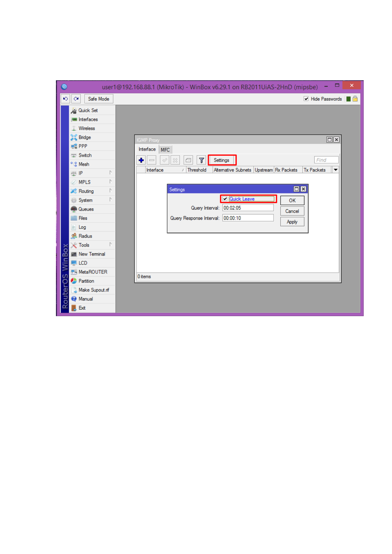Screen dimensions: 392x554
Task: Open the LCD settings
Action: [x=92, y=263]
